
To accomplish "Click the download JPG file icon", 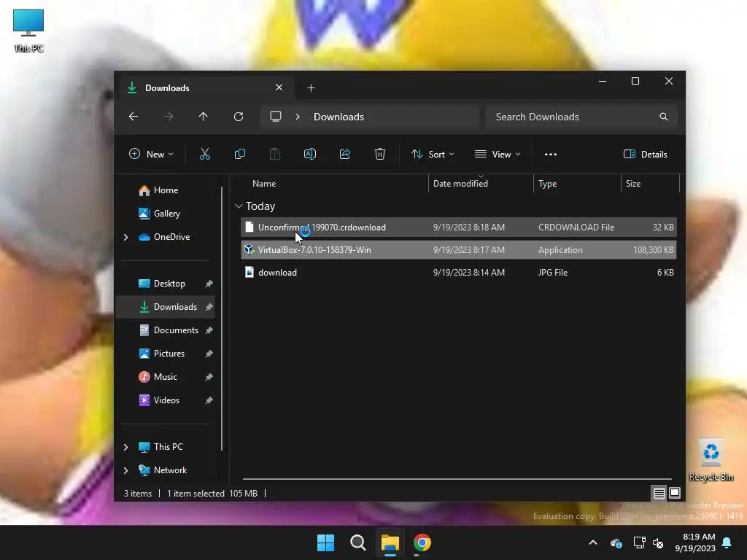I will pos(249,272).
